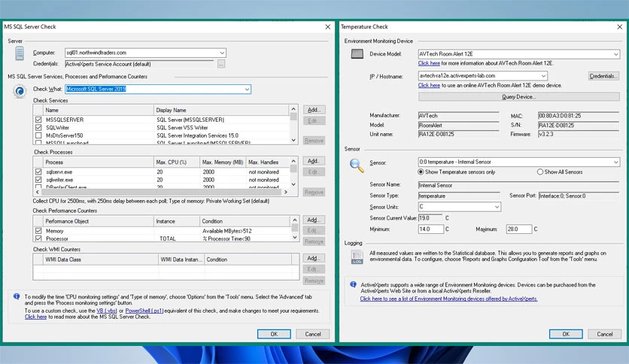Open the list of Environment Monitoring devices link
The height and width of the screenshot is (364, 629).
click(x=448, y=299)
